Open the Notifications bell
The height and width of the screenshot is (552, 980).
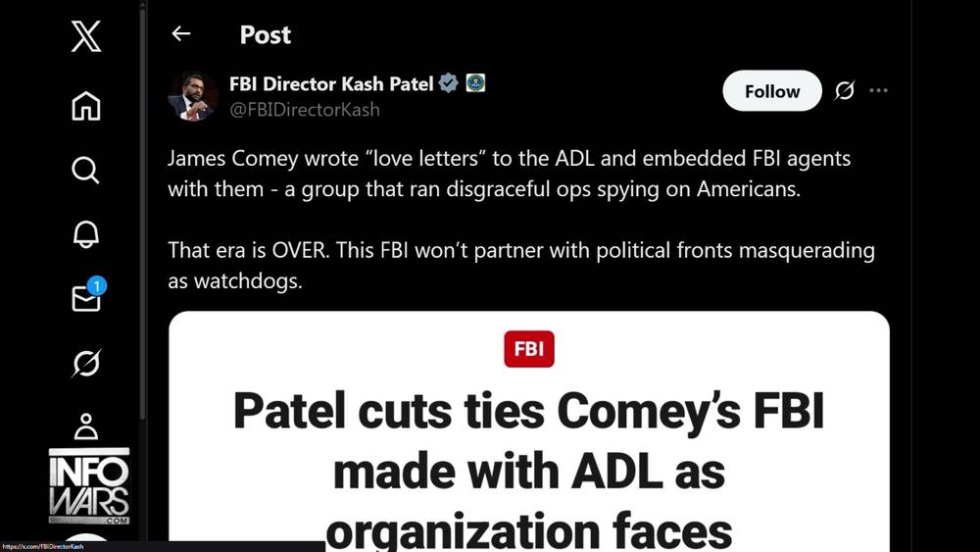coord(85,235)
